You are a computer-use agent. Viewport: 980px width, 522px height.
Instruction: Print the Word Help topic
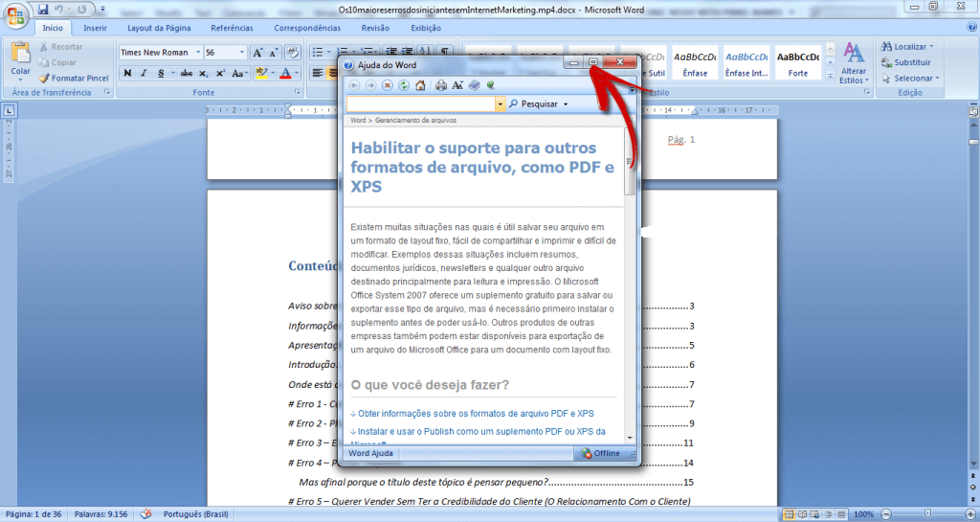point(441,85)
